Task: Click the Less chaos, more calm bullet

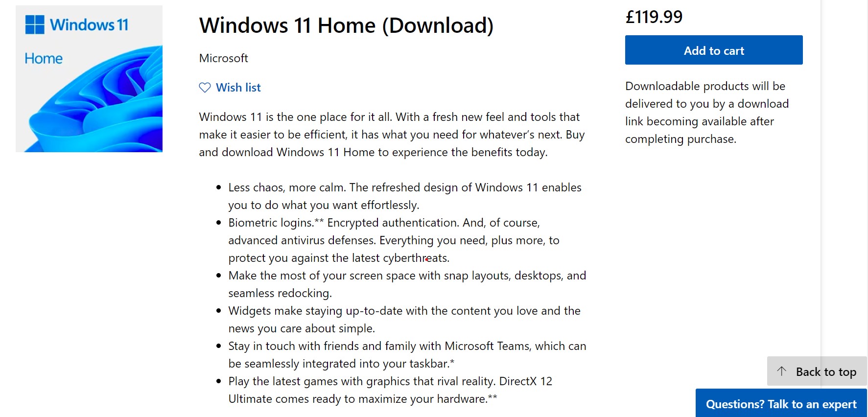Action: [405, 196]
